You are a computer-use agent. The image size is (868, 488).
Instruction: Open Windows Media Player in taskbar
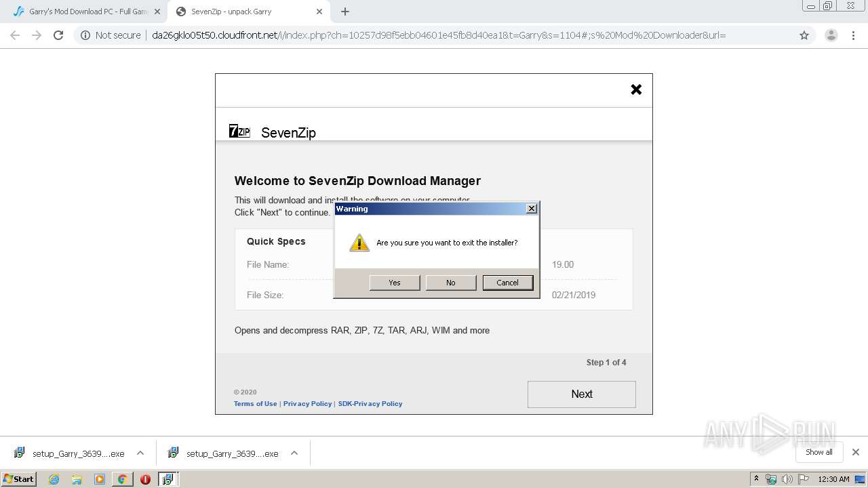[100, 479]
